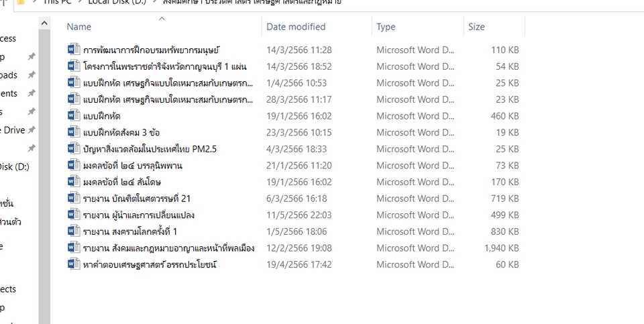Select file name การพัฒนาการฝึกอบรมทรัพยากรมนุษย์
Viewport: 644px width, 324px height.
[x=151, y=50]
